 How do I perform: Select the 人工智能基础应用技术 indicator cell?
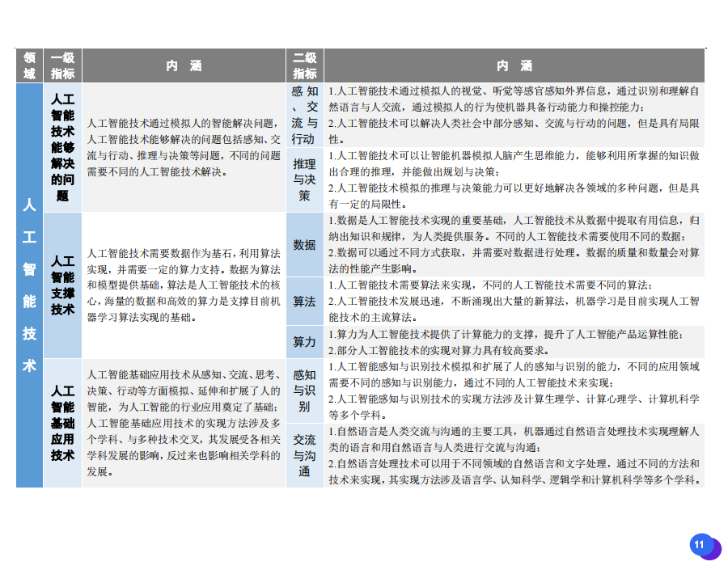click(x=62, y=422)
